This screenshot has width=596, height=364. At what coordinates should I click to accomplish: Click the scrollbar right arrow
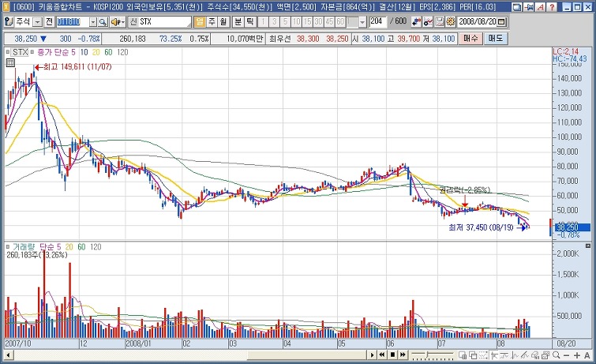(x=373, y=355)
